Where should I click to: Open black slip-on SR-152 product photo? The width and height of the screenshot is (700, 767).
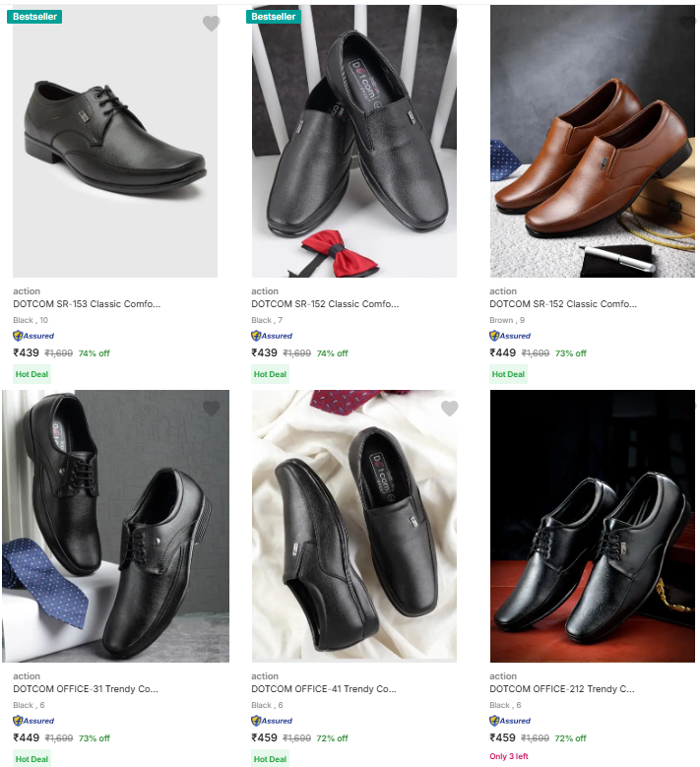pos(354,143)
